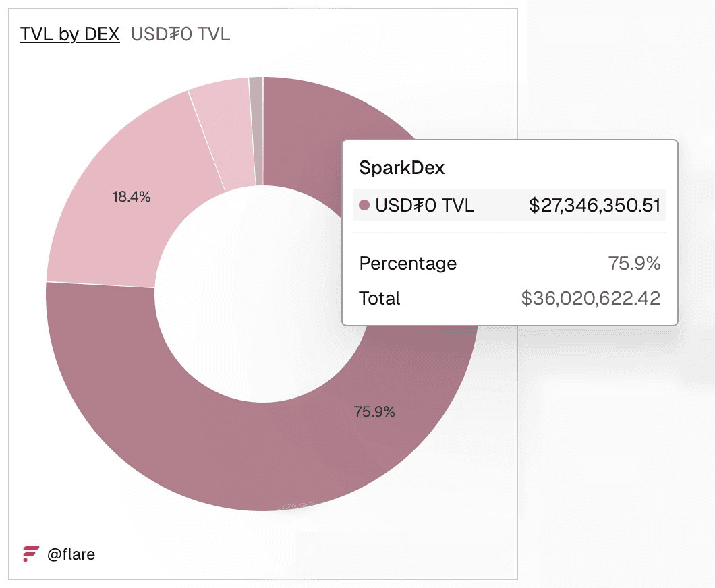Click the "USD₮0 TVL" row label in tooltip
Viewport: 715px width, 588px height.
coord(425,205)
